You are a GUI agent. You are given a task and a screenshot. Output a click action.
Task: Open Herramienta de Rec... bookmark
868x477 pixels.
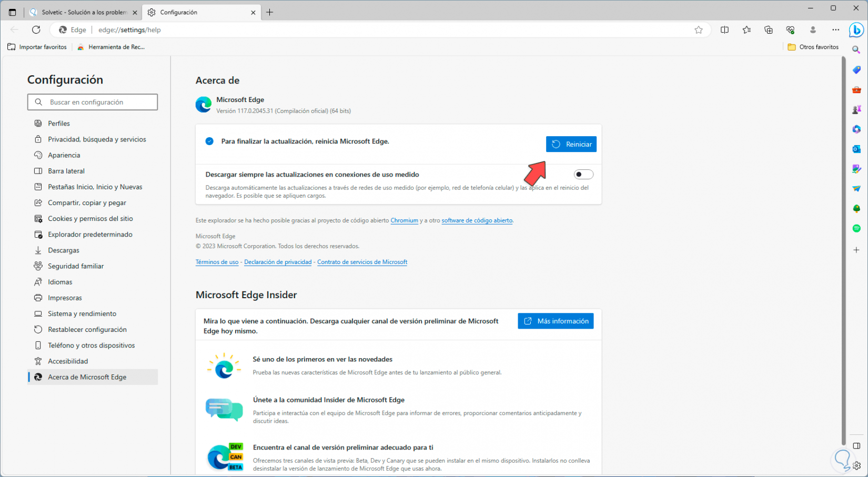point(111,47)
